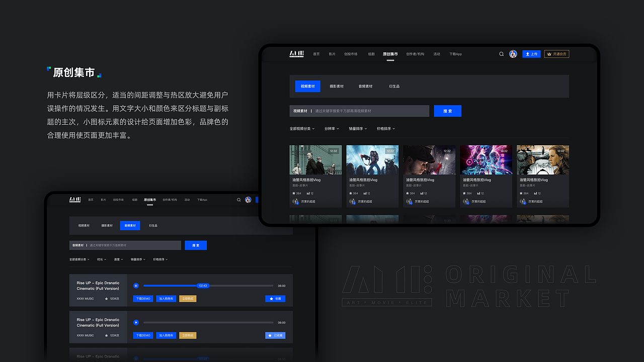Image resolution: width=644 pixels, height=362 pixels.
Task: Click the bar chart icon under the monster thumbnail
Action: pyautogui.click(x=365, y=193)
